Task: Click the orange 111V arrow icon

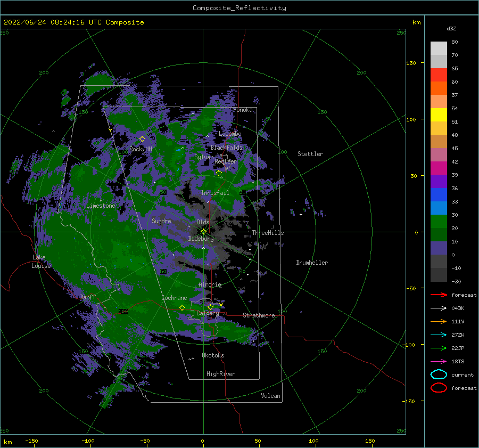Action: coord(439,321)
